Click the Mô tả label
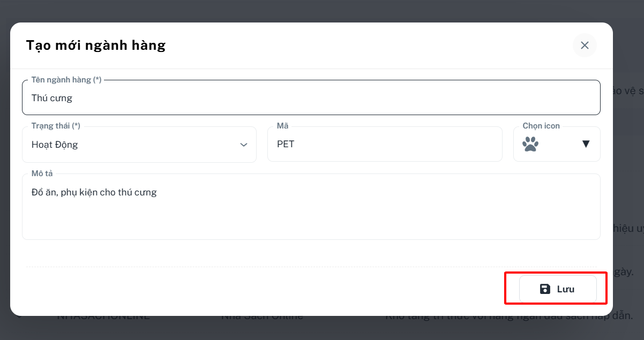Viewport: 644px width, 340px height. (x=42, y=173)
